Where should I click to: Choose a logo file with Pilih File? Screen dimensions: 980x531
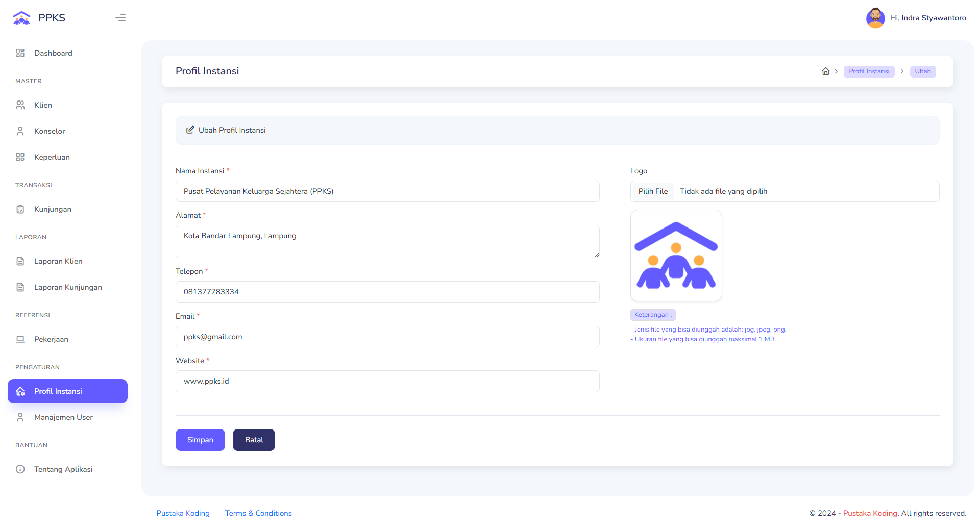click(x=652, y=191)
